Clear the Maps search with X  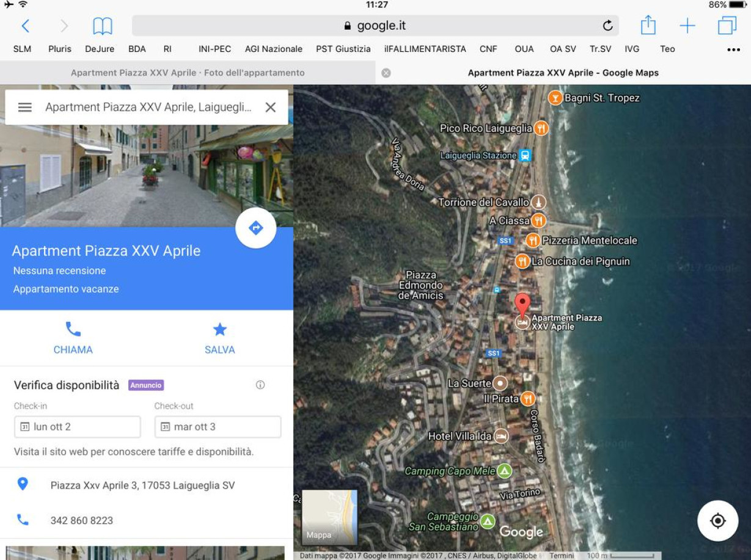tap(271, 107)
